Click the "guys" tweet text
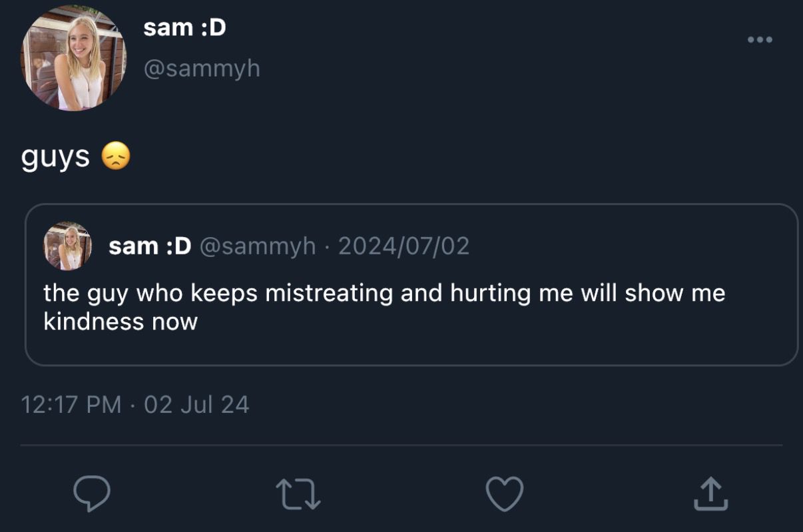This screenshot has width=803, height=532. click(55, 157)
